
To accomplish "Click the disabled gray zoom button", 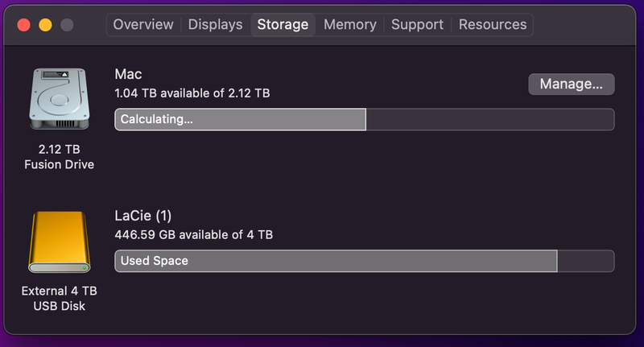I will 67,24.
